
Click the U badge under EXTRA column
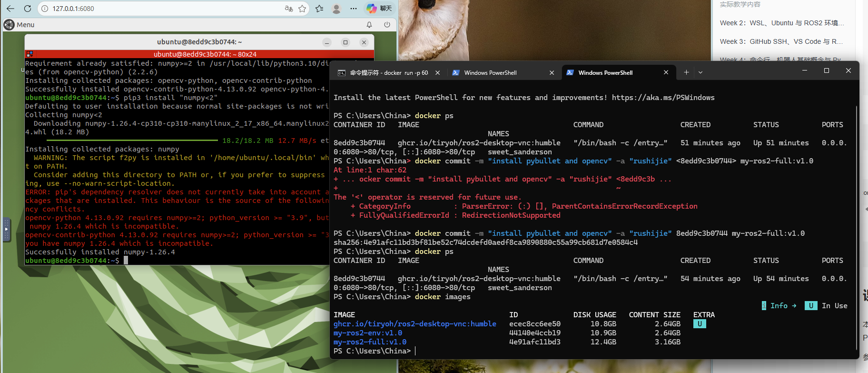tap(700, 324)
